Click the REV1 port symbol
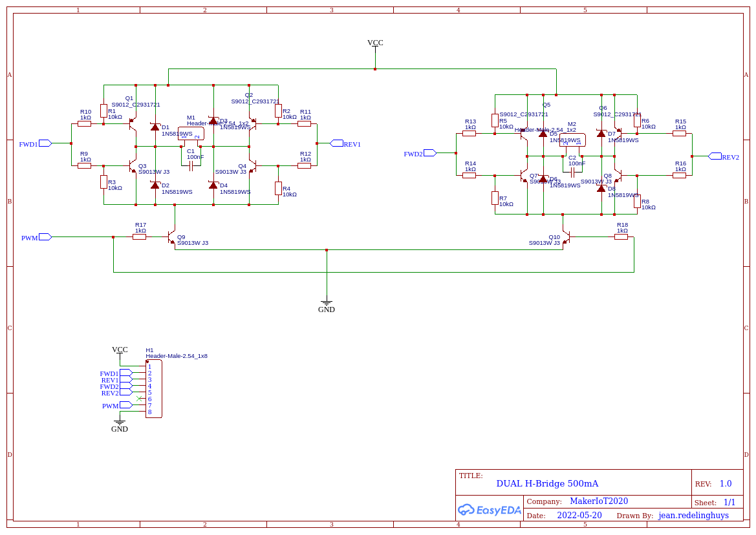 [x=336, y=143]
